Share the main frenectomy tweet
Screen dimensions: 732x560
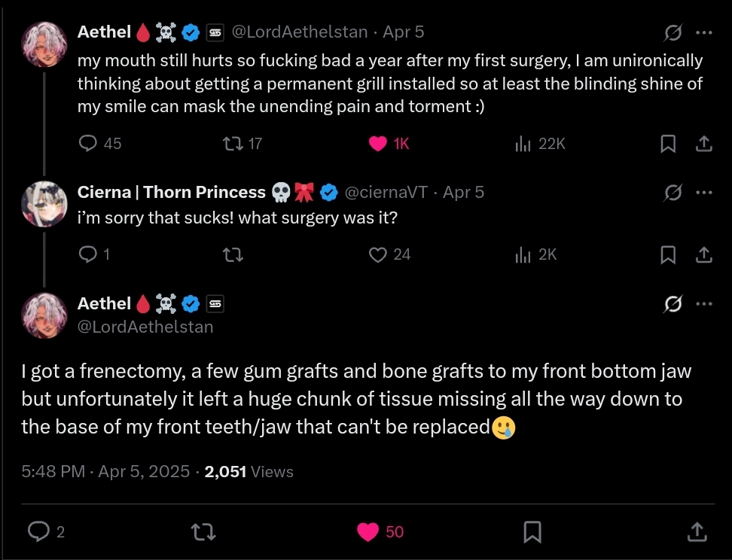697,531
